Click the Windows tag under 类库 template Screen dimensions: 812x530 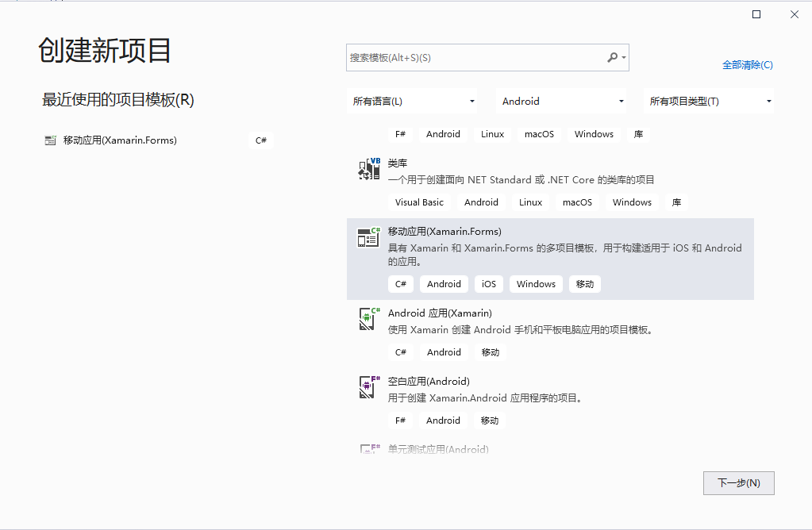pyautogui.click(x=633, y=202)
